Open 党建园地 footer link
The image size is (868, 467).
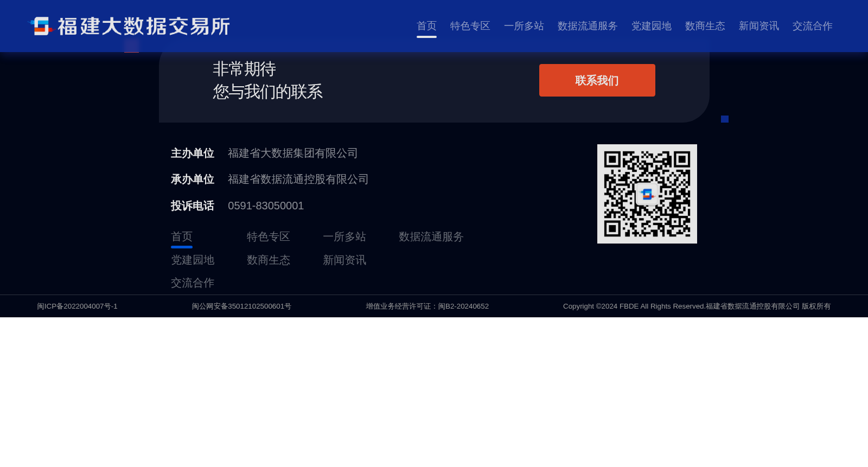pyautogui.click(x=193, y=260)
